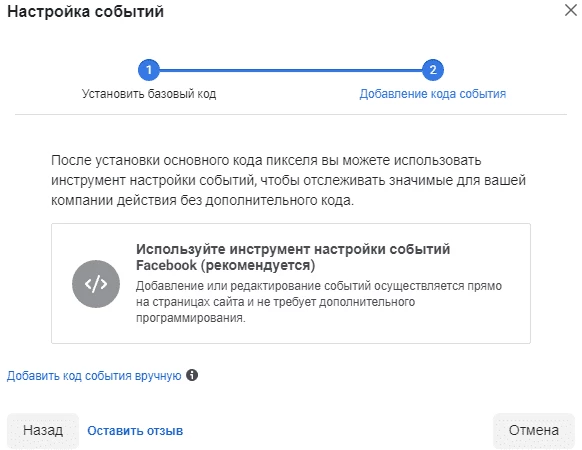Open the Оставить отзыв feedback link

[x=135, y=431]
